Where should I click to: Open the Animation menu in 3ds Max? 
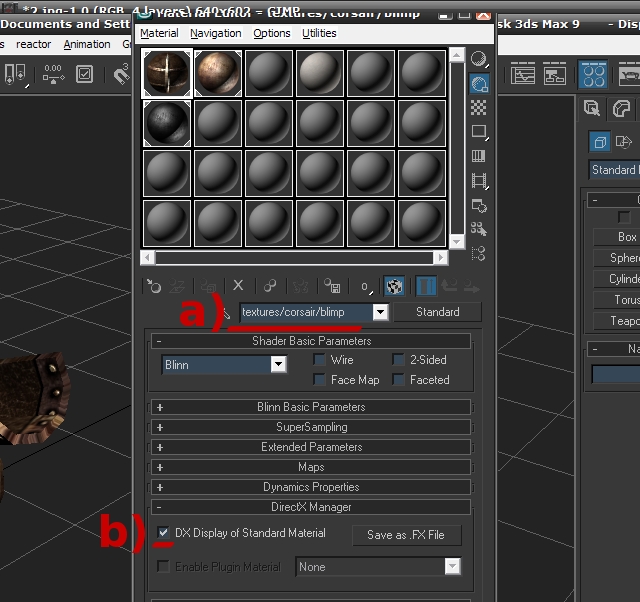coord(87,44)
